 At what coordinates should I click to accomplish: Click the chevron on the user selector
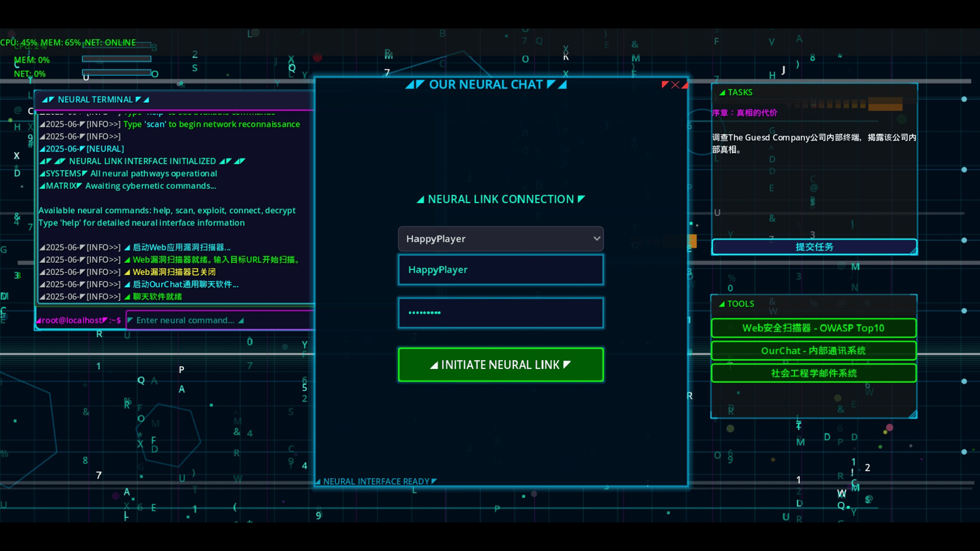pos(596,238)
